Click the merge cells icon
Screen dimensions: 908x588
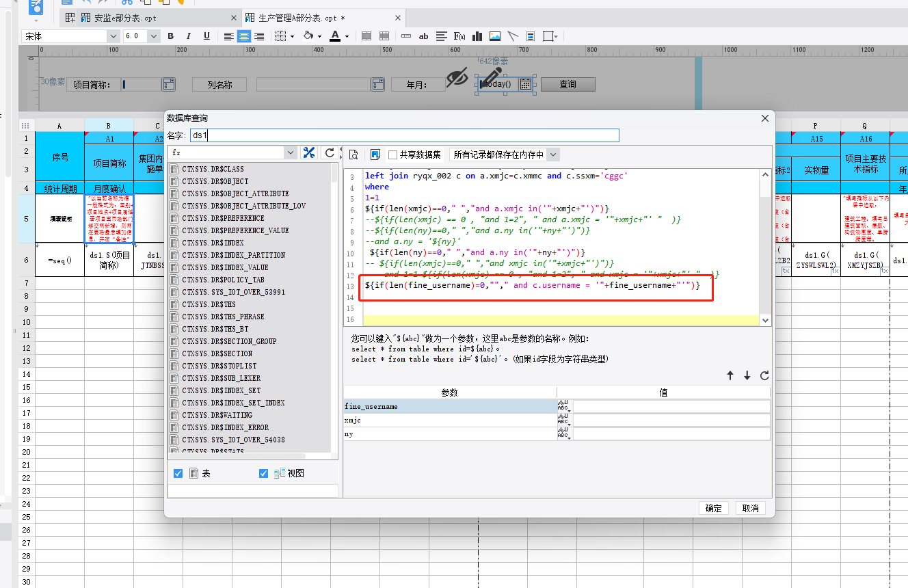click(x=366, y=36)
